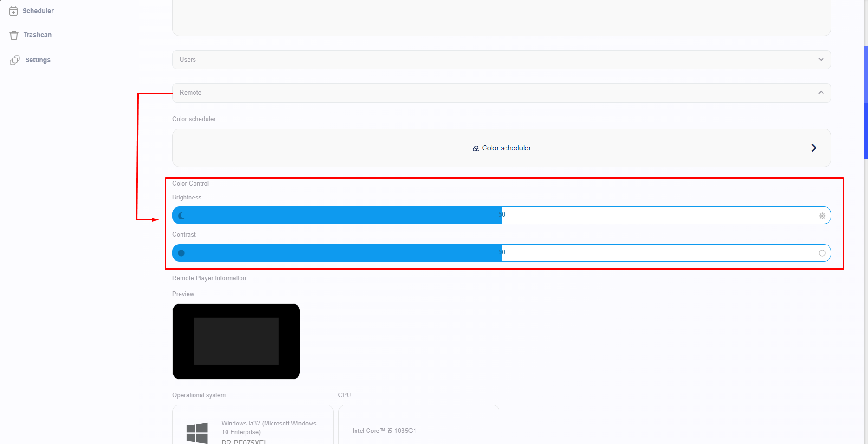Image resolution: width=868 pixels, height=444 pixels.
Task: Click the Scheduler calendar icon in the sidebar
Action: pos(13,11)
